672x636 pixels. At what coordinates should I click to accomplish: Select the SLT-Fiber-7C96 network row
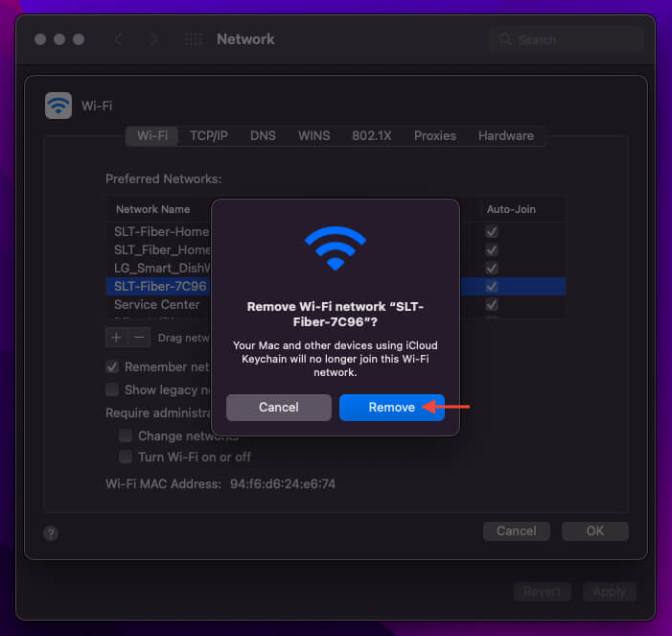pyautogui.click(x=336, y=286)
